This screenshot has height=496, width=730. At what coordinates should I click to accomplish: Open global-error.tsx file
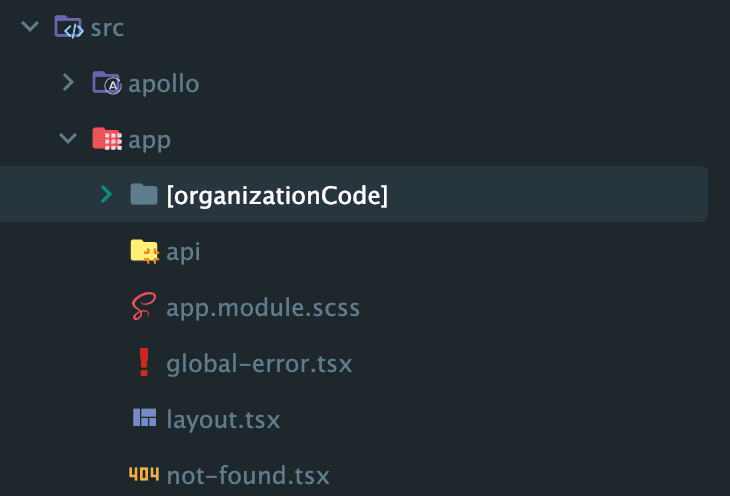(259, 363)
